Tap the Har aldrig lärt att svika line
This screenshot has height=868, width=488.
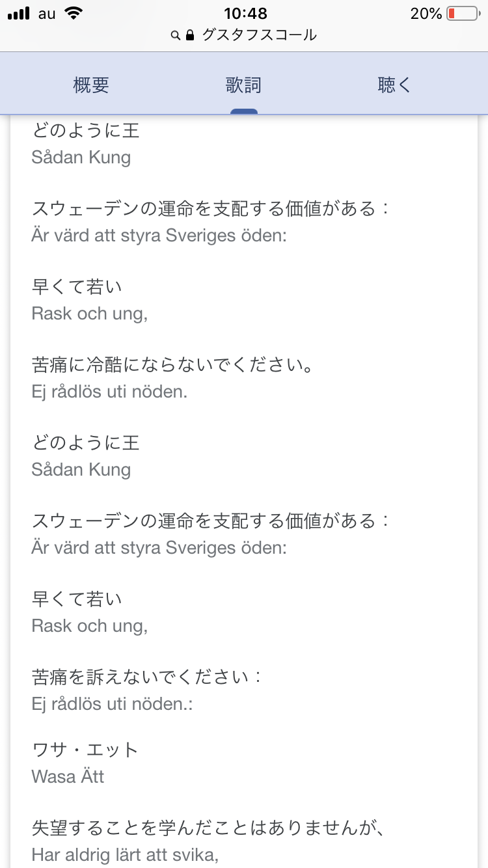pyautogui.click(x=124, y=854)
